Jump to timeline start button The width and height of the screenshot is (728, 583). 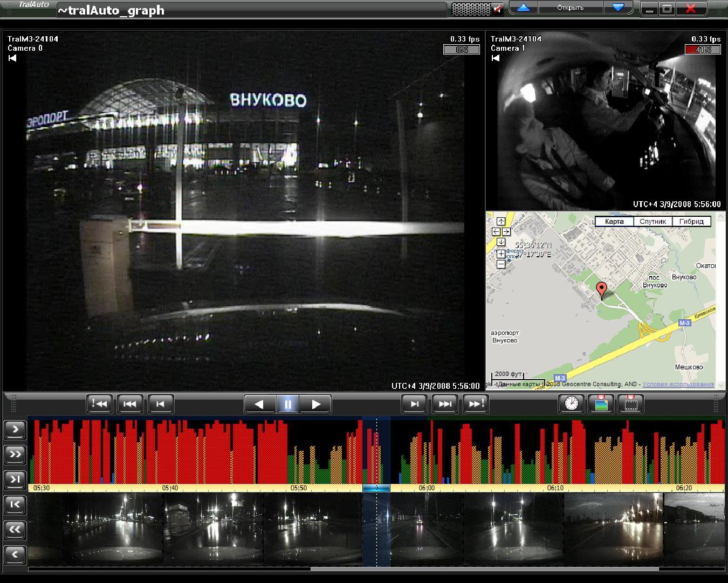coord(15,504)
